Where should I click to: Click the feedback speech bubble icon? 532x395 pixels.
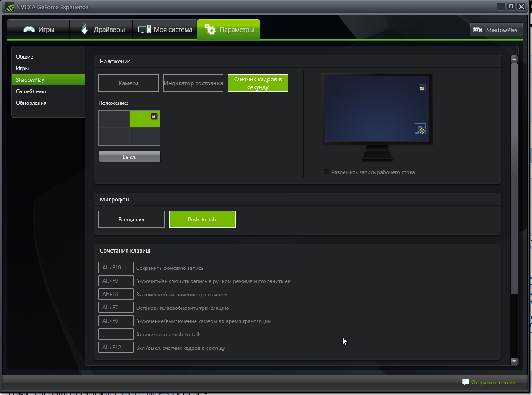coord(465,382)
